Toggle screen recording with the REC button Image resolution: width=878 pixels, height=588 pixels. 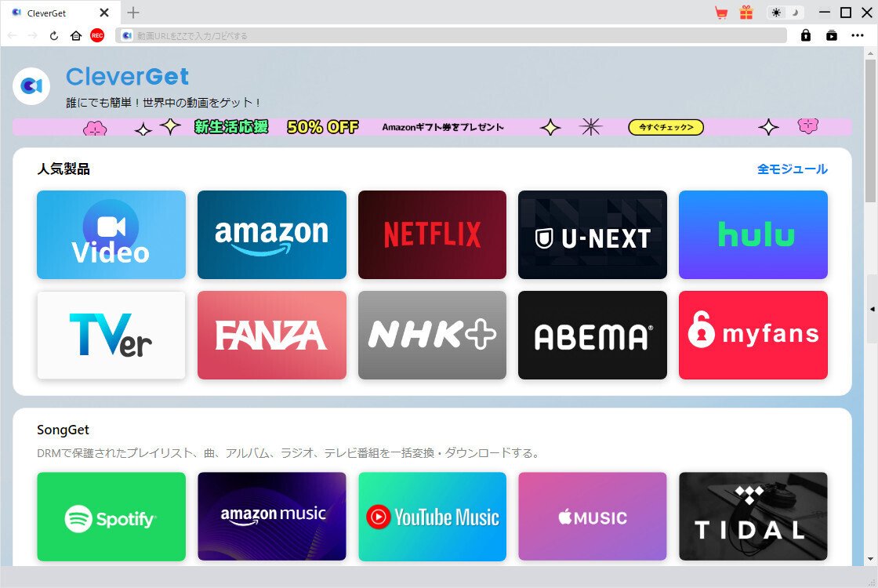pos(96,35)
